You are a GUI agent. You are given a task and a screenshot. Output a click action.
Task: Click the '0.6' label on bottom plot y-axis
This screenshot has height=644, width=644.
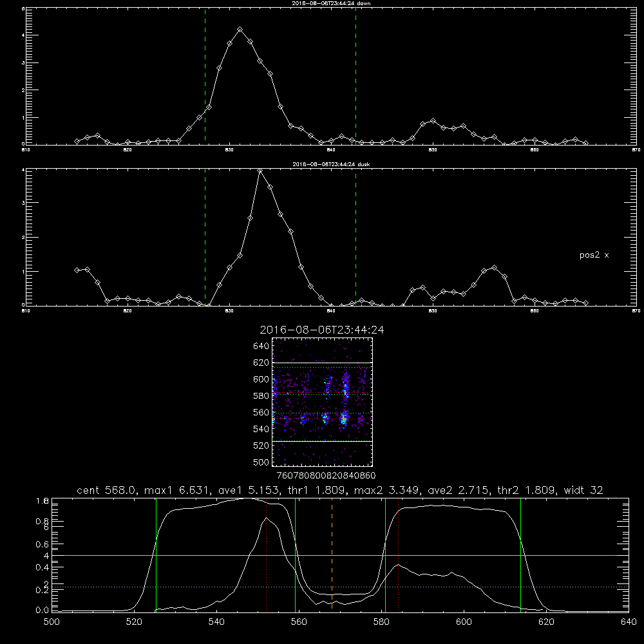43,544
